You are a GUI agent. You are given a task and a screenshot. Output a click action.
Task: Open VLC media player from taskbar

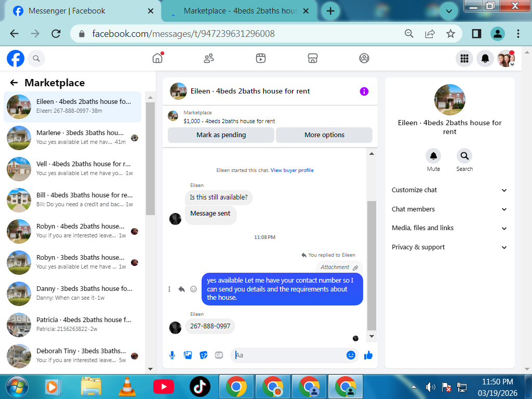click(127, 387)
